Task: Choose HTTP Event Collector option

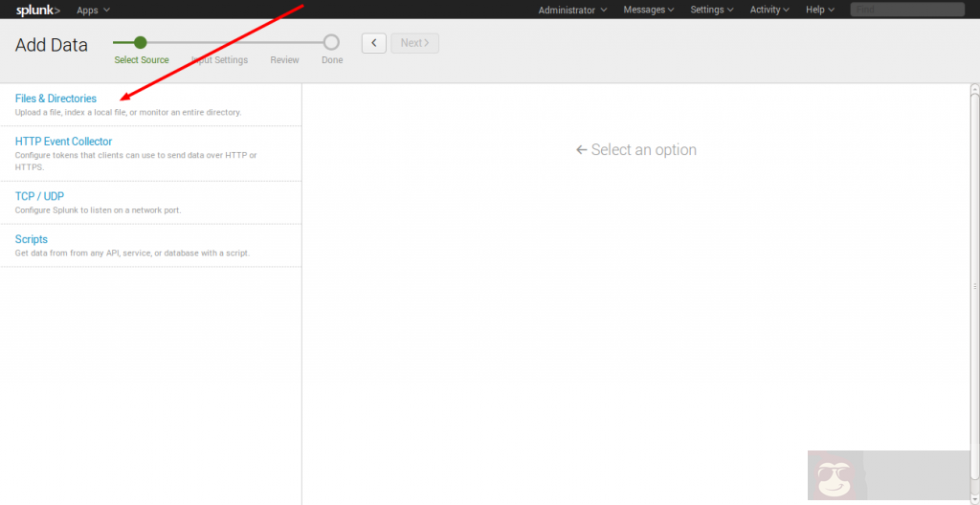Action: [x=63, y=142]
